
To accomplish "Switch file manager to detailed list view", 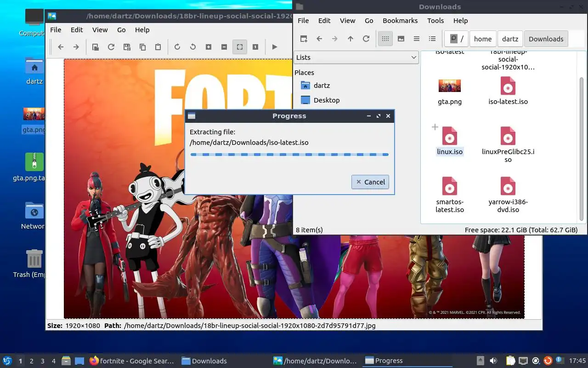I will [432, 39].
